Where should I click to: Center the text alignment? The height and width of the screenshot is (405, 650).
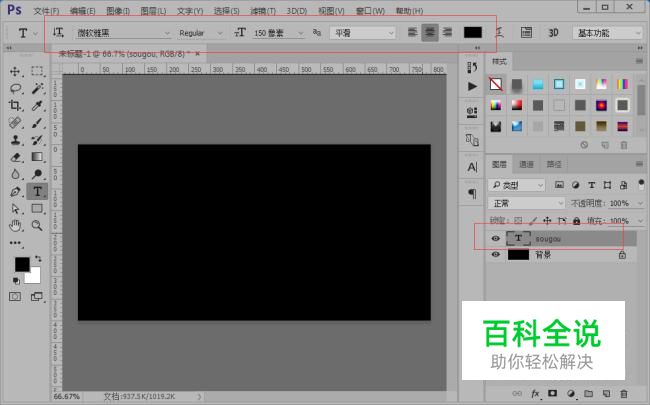(x=430, y=32)
